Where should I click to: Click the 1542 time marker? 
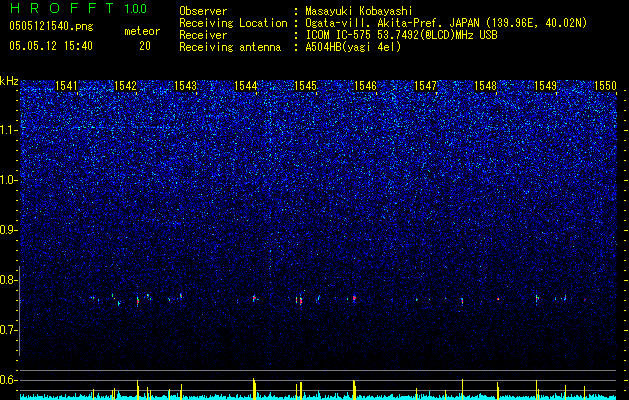[126, 86]
